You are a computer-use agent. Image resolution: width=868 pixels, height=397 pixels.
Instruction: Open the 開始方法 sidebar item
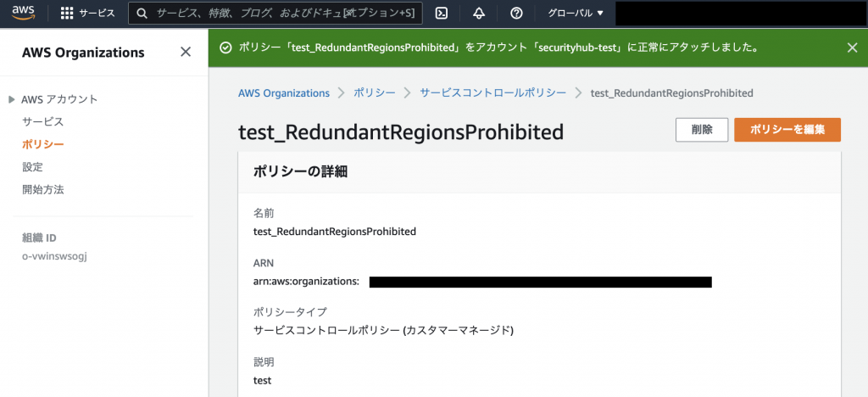click(x=42, y=190)
